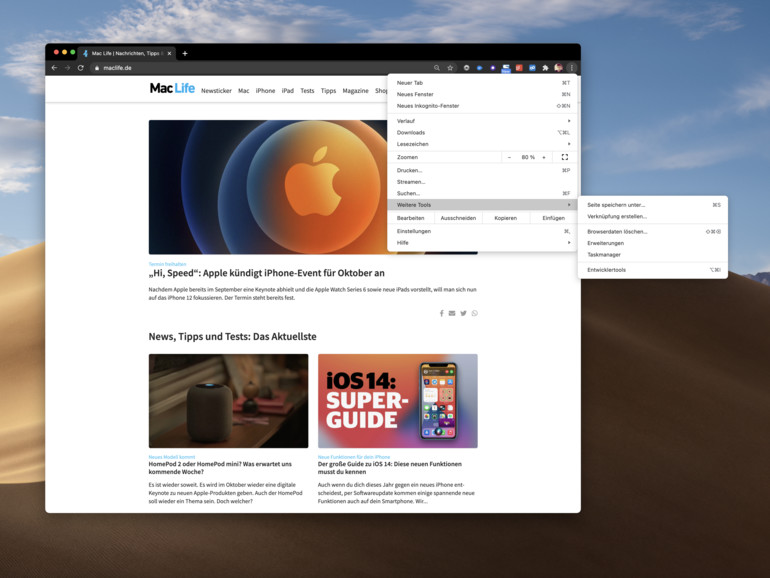Expand the Lesezeichen submenu

(482, 144)
